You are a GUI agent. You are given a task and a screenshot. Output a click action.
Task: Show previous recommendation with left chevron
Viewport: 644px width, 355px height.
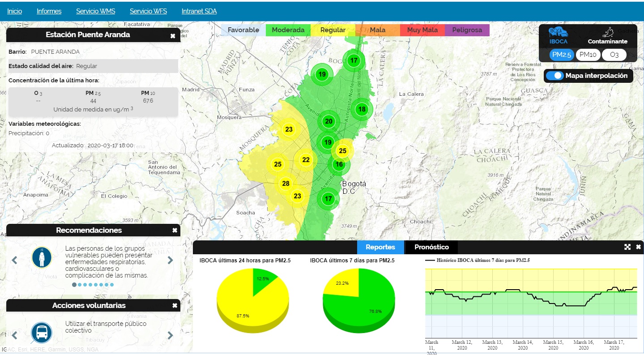point(14,260)
